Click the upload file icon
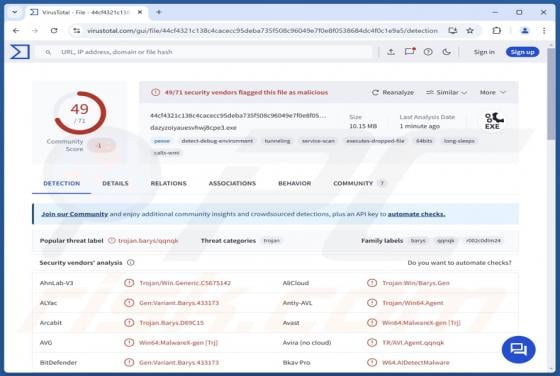The width and height of the screenshot is (560, 376). pos(391,52)
